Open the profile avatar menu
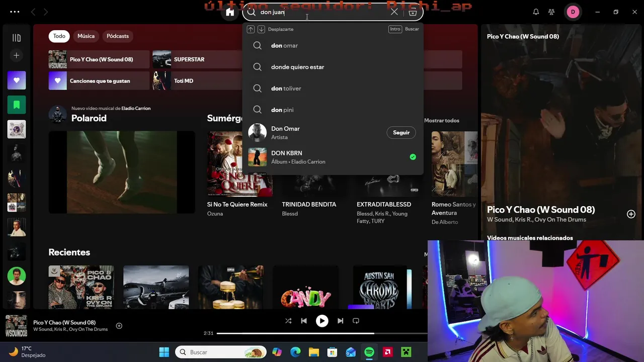The height and width of the screenshot is (362, 644). [x=573, y=12]
